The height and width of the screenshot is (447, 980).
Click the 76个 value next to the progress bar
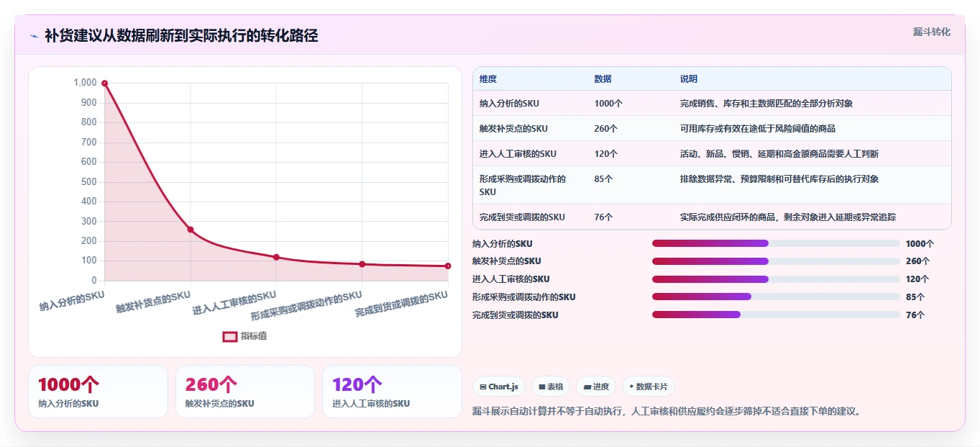[915, 315]
